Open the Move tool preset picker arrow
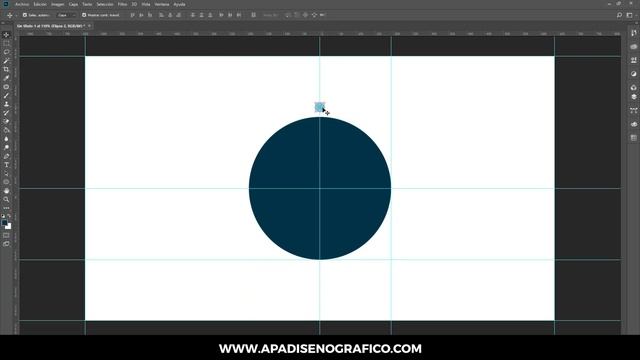Image resolution: width=640 pixels, height=360 pixels. (16, 15)
